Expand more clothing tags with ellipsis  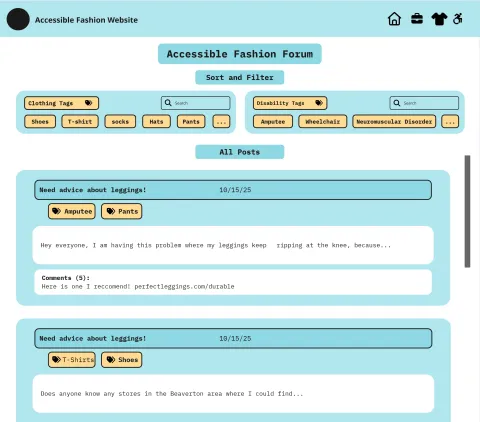pyautogui.click(x=221, y=122)
